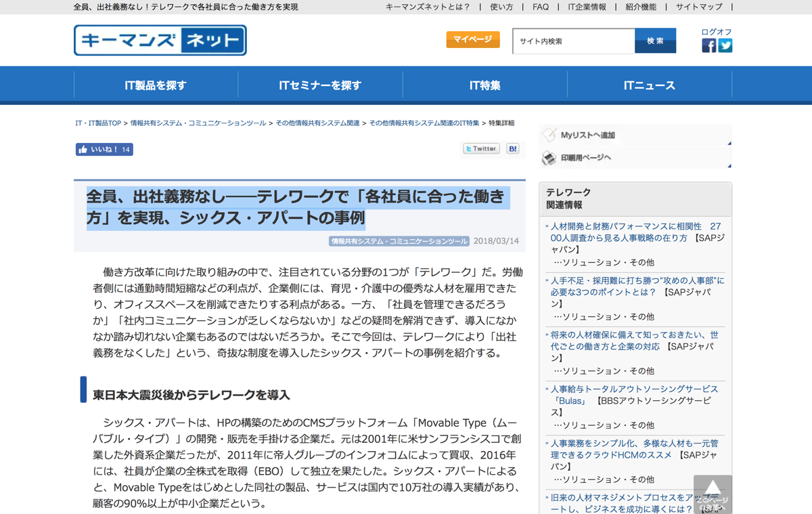Image resolution: width=812 pixels, height=514 pixels.
Task: Open the IT製品を探す navigation tab
Action: [x=156, y=85]
